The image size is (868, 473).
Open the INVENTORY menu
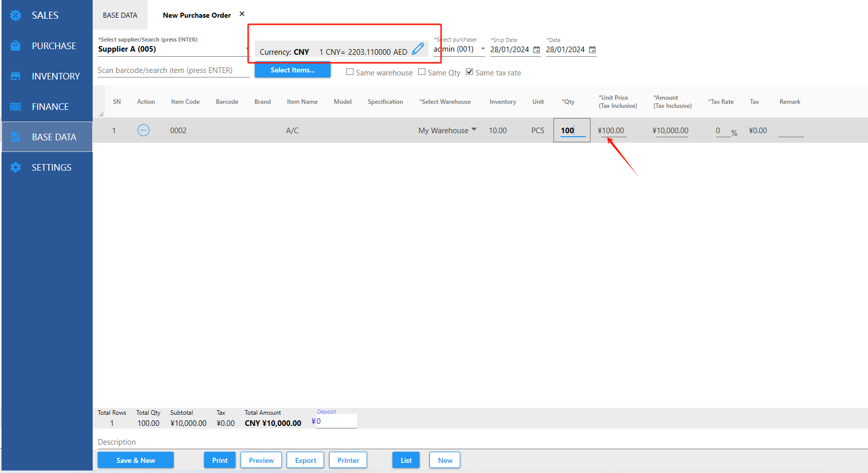tap(47, 76)
